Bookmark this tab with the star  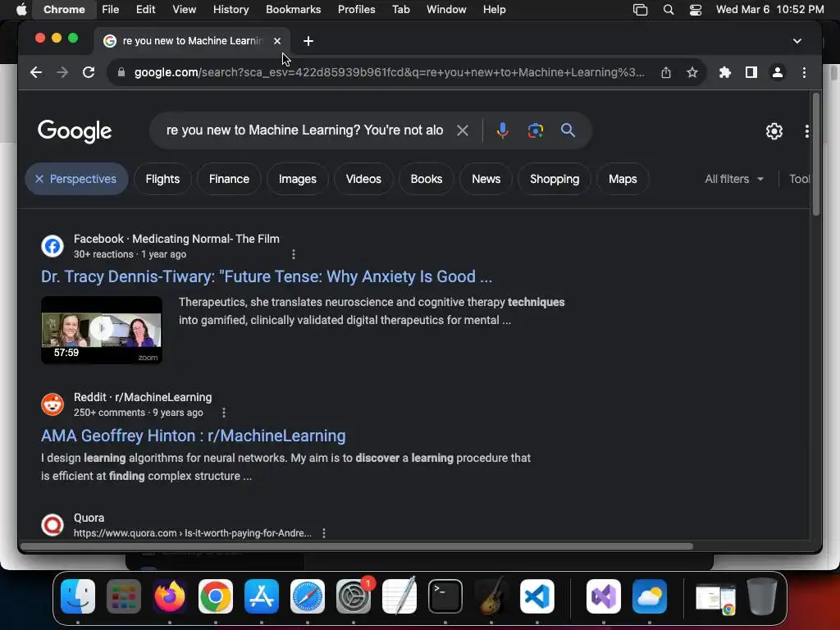coord(692,72)
